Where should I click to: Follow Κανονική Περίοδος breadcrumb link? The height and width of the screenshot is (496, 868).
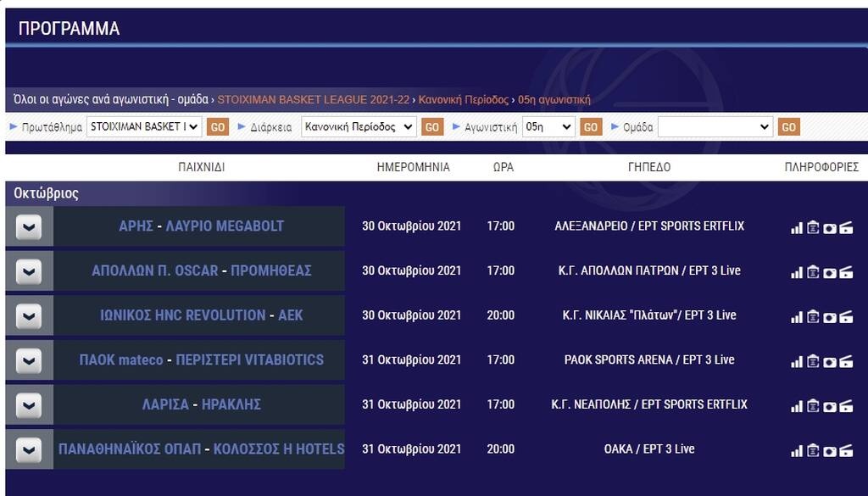pyautogui.click(x=464, y=100)
